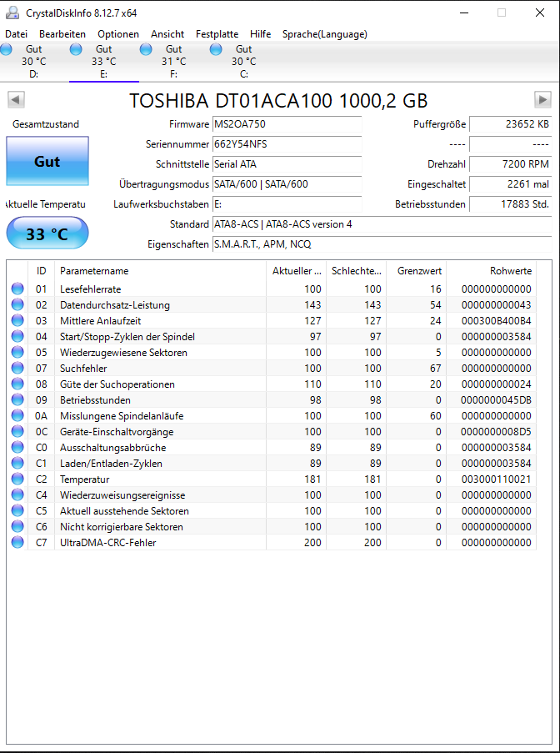560x753 pixels.
Task: Click the Parametername column header
Action: coord(160,271)
